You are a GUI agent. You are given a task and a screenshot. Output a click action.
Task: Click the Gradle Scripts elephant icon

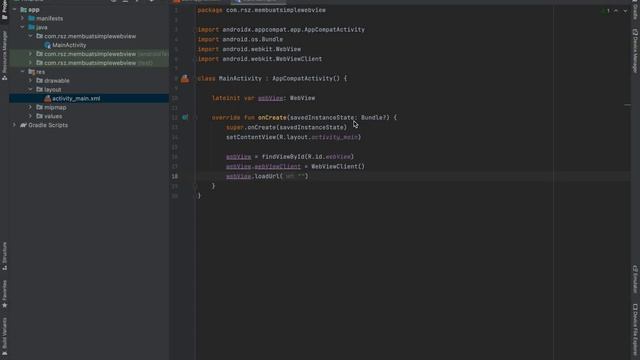(x=23, y=125)
